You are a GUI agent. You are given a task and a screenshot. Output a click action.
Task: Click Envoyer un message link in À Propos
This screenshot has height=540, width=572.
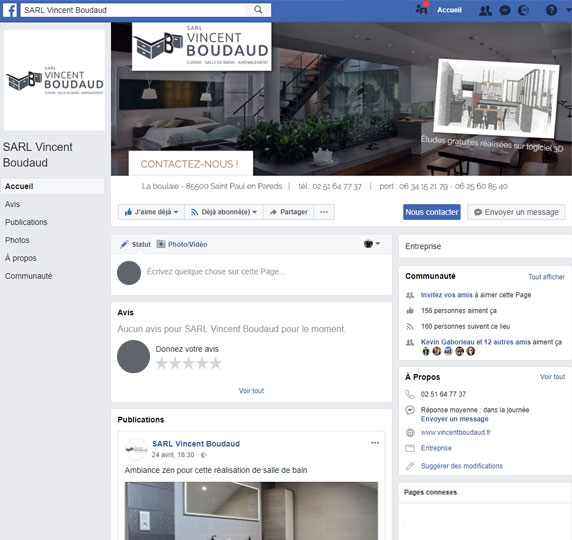[x=455, y=419]
